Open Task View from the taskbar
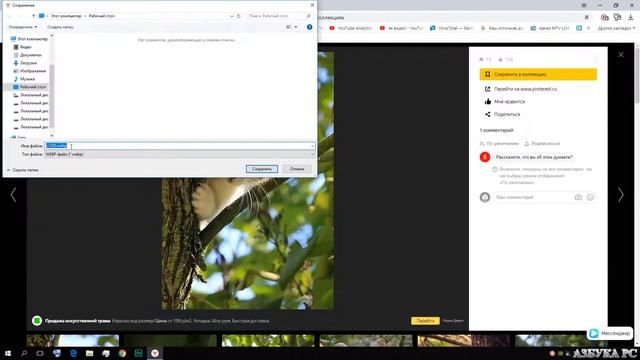The image size is (640, 360). pos(40,353)
